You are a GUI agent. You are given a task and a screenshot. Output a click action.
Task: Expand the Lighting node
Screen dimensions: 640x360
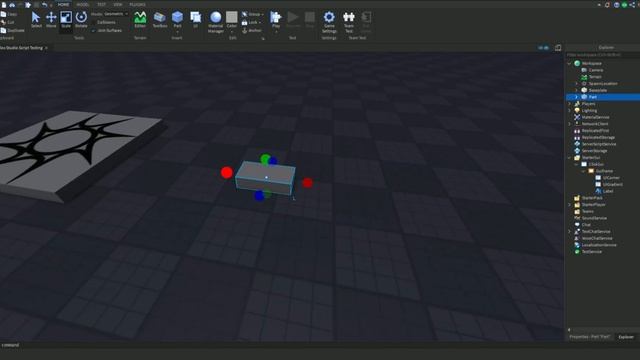(x=569, y=111)
